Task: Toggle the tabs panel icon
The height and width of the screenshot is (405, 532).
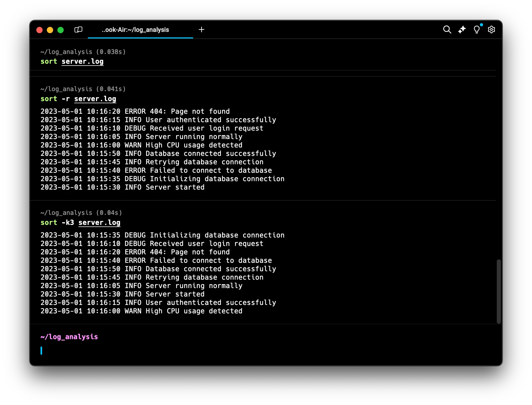Action: [x=78, y=29]
